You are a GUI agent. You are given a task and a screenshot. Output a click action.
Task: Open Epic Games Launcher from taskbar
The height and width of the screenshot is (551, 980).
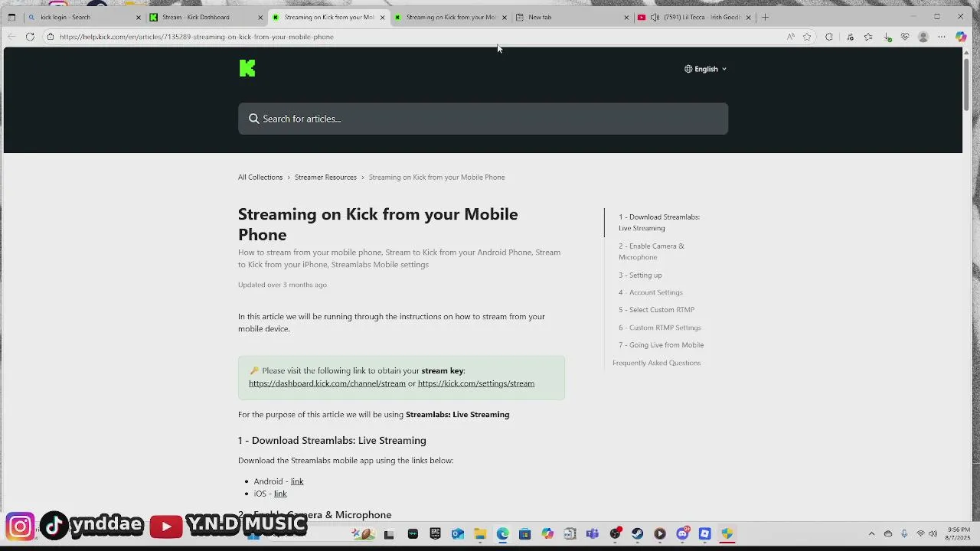(x=436, y=533)
